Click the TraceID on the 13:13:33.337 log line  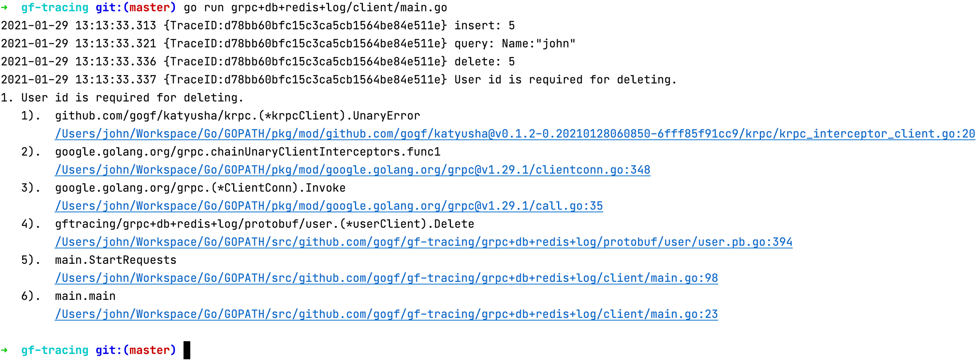tap(305, 80)
